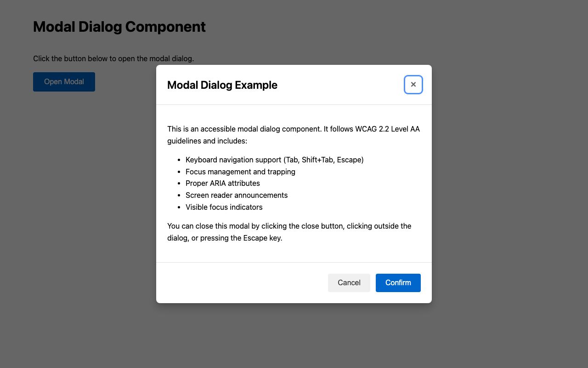This screenshot has height=368, width=588.
Task: Click the overlay area right of the dialog
Action: 505,184
